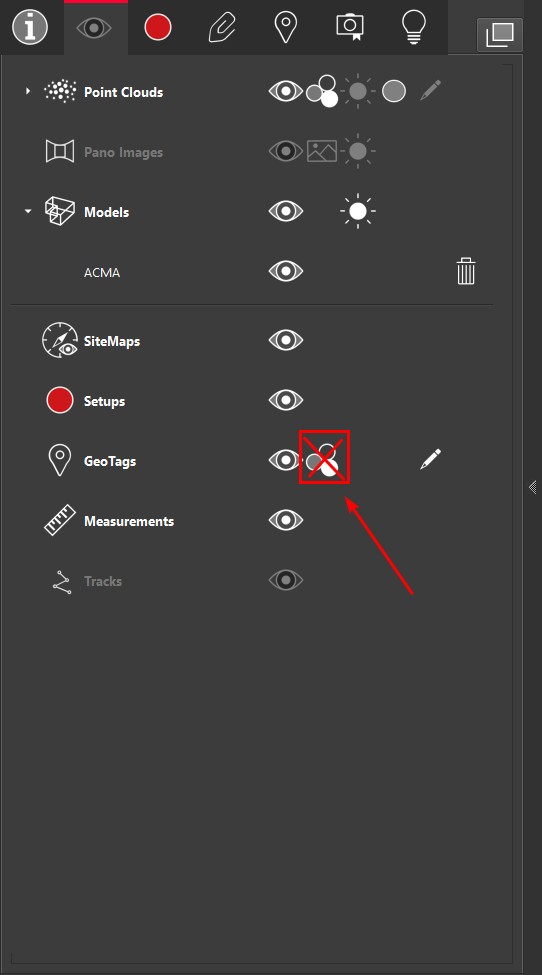Select the Measurements row label

point(129,521)
